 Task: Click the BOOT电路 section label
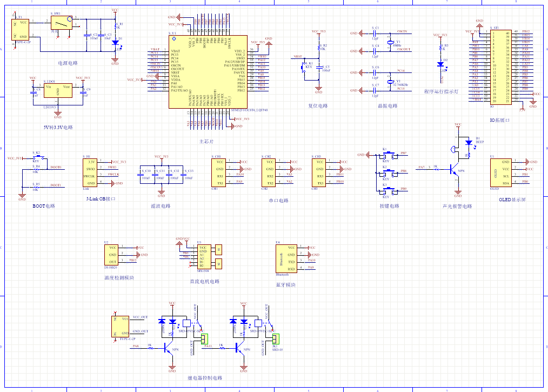pos(44,206)
